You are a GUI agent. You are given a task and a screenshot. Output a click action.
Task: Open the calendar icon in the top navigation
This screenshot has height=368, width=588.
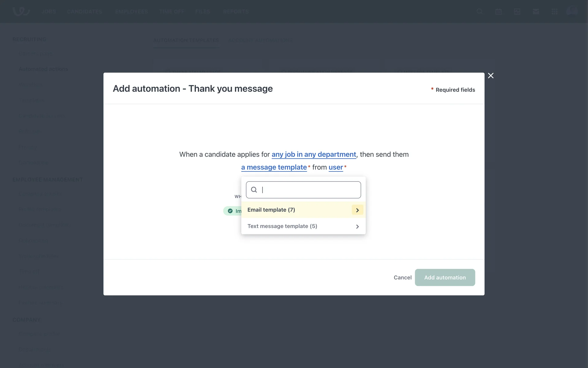point(498,11)
